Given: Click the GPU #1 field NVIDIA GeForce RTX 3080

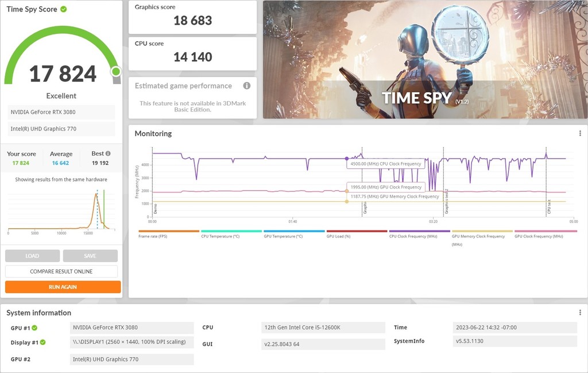Looking at the screenshot, I should (131, 328).
